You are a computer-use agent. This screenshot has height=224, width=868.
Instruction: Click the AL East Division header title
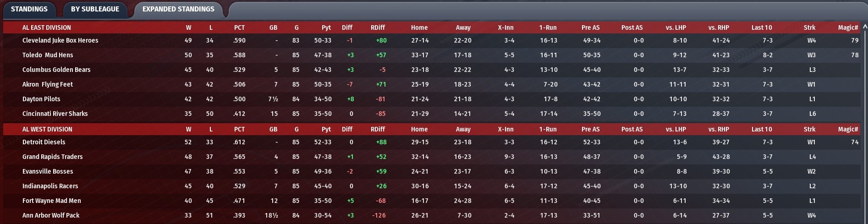tap(47, 27)
